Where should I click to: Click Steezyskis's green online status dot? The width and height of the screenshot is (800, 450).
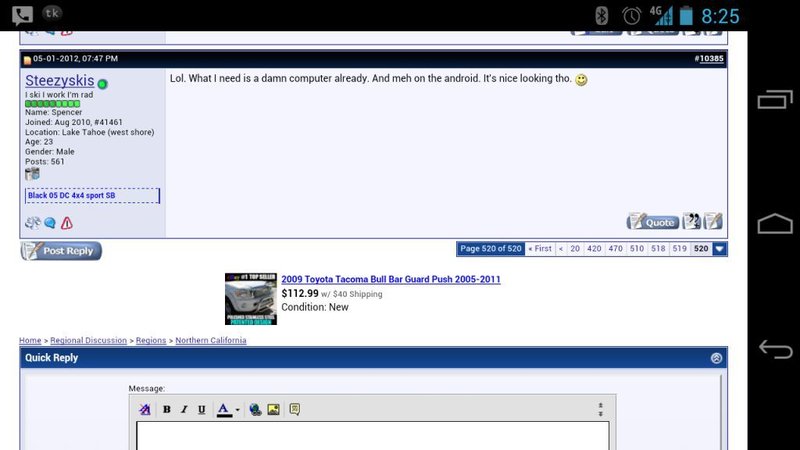click(103, 84)
